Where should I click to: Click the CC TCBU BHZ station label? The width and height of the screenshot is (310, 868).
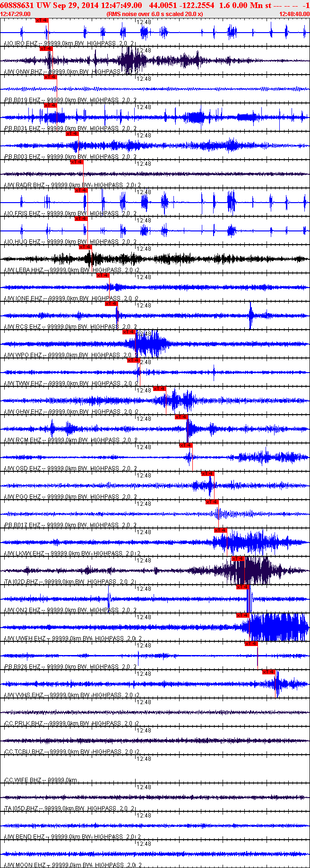[24, 752]
